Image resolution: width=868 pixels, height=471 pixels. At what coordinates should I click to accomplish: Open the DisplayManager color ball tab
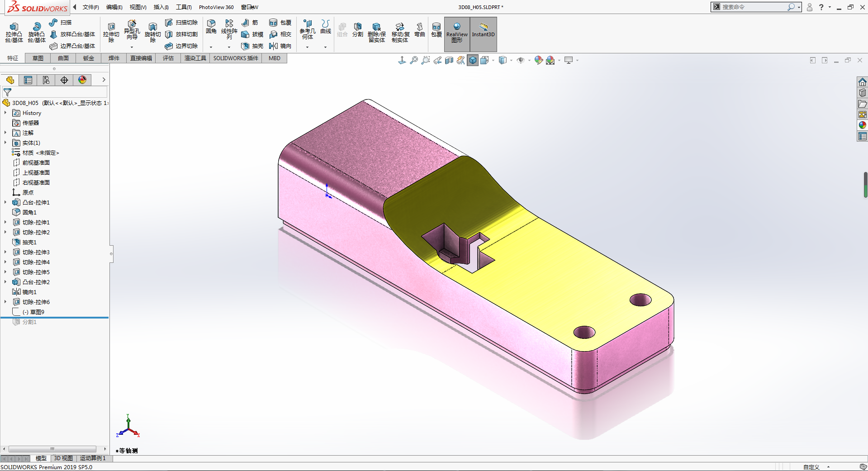(x=82, y=80)
